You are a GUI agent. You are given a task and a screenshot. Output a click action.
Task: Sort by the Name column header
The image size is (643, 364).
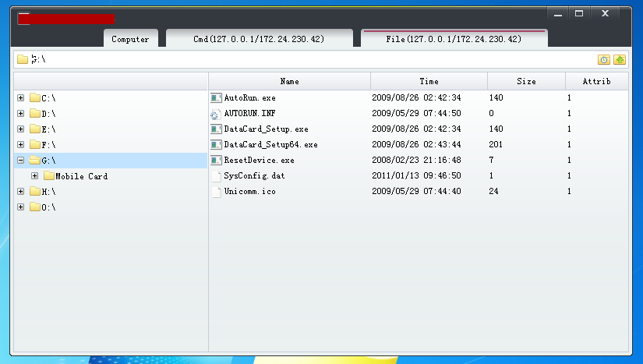(289, 81)
